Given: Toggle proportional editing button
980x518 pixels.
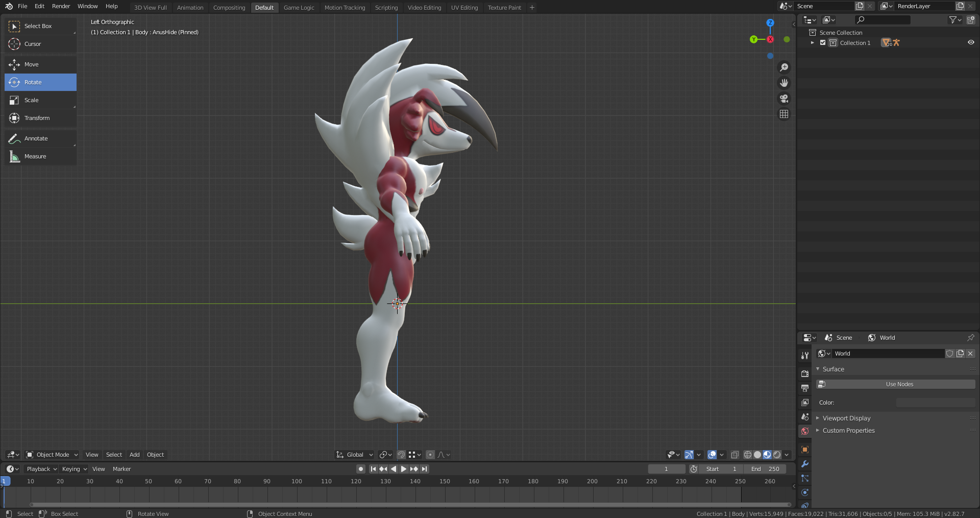Looking at the screenshot, I should (430, 455).
